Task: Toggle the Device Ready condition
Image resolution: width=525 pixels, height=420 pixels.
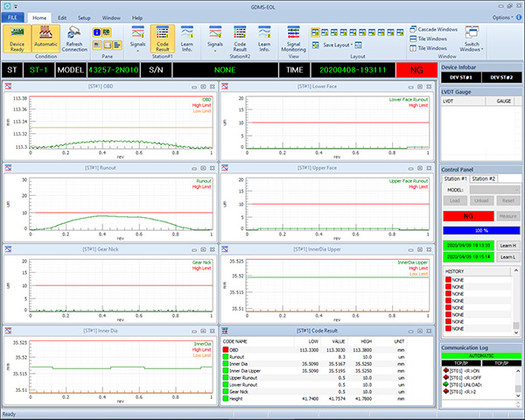Action: pyautogui.click(x=17, y=40)
